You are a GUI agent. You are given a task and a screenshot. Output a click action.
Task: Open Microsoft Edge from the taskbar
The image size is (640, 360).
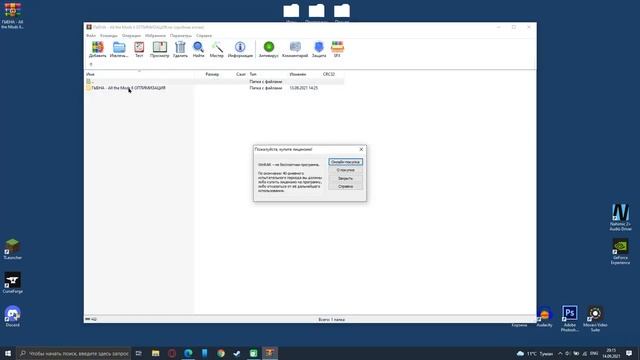[x=188, y=353]
